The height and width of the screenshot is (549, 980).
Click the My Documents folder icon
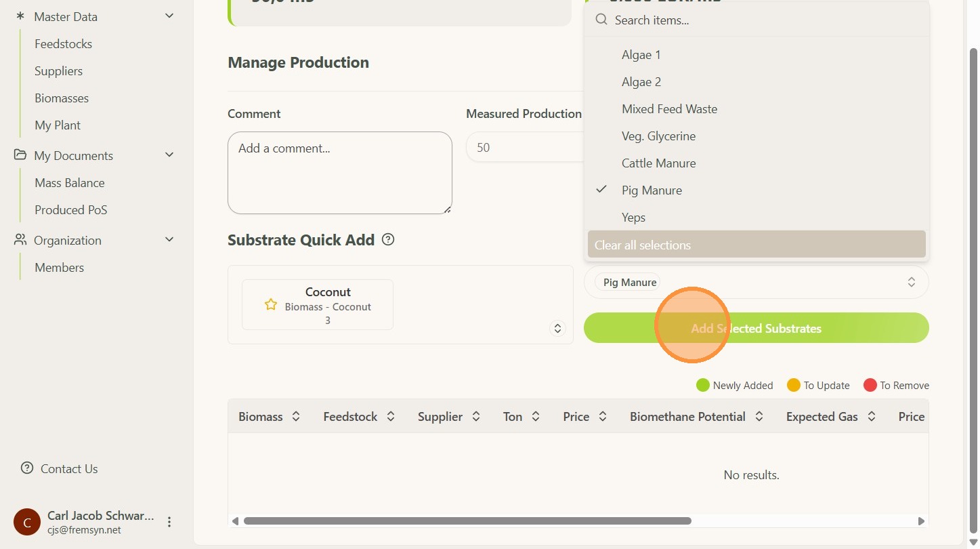point(20,155)
